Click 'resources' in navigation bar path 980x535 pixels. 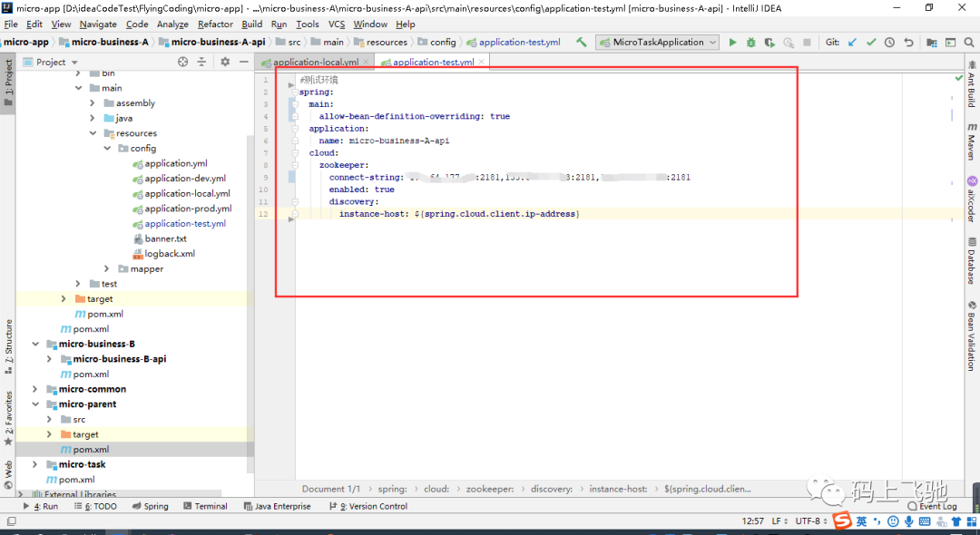(x=387, y=43)
